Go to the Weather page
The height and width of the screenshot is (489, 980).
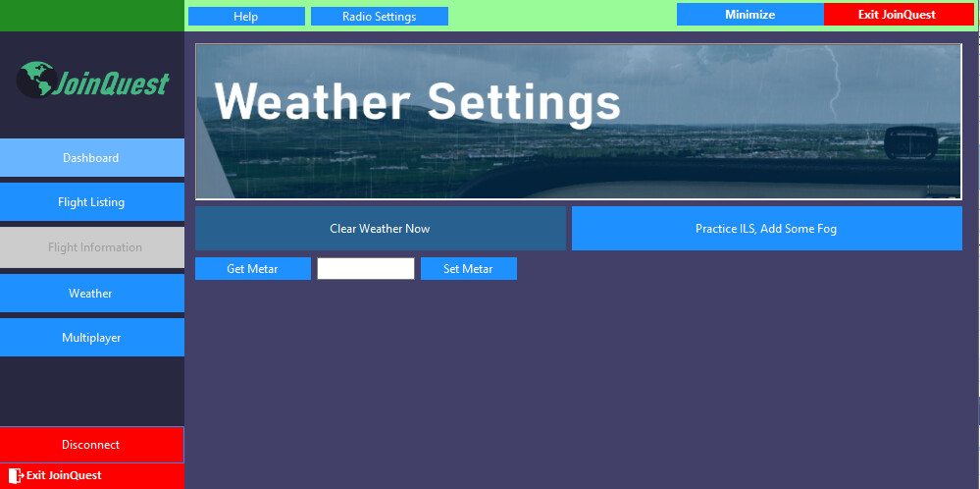point(92,293)
